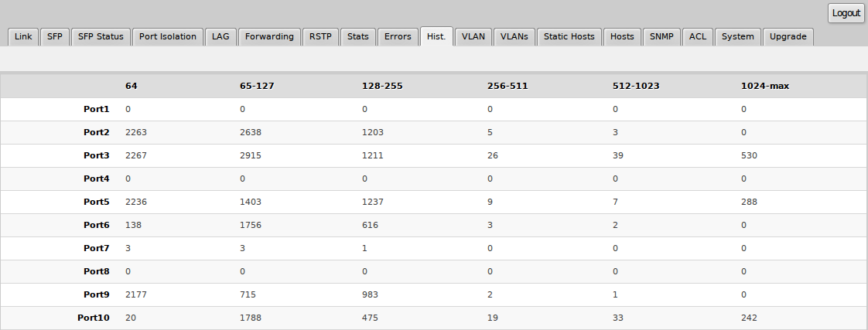Switch to the RSTP tab
Image resolution: width=868 pixels, height=330 pixels.
click(320, 37)
